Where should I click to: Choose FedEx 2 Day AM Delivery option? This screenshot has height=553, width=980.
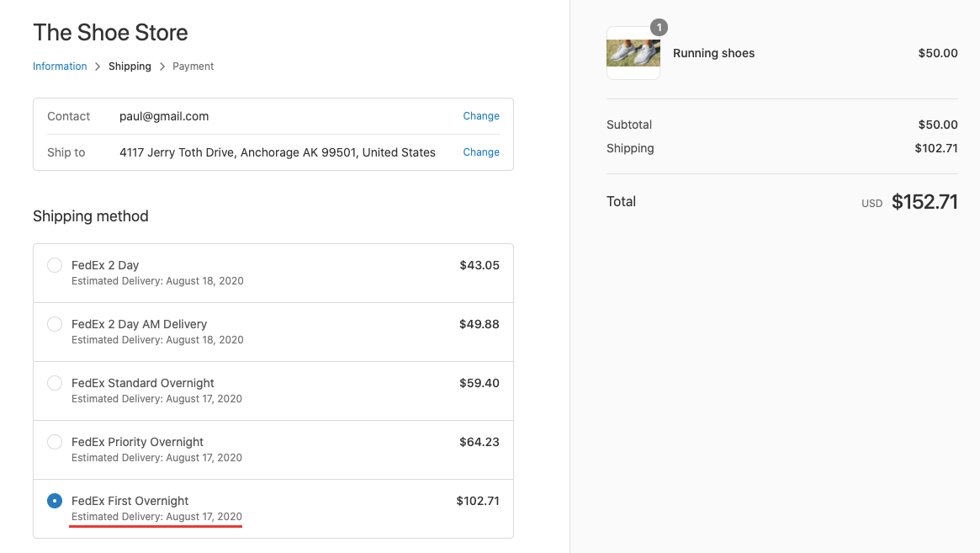(x=55, y=324)
